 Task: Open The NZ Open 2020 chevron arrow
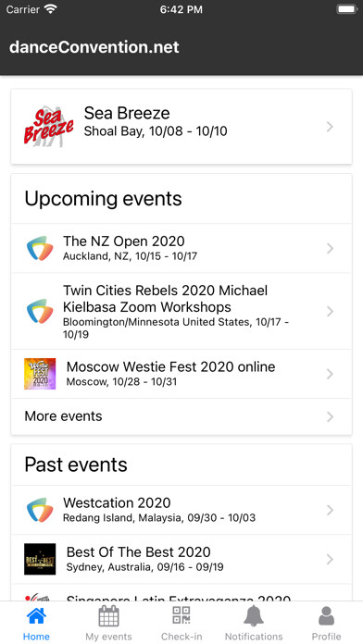click(x=330, y=248)
